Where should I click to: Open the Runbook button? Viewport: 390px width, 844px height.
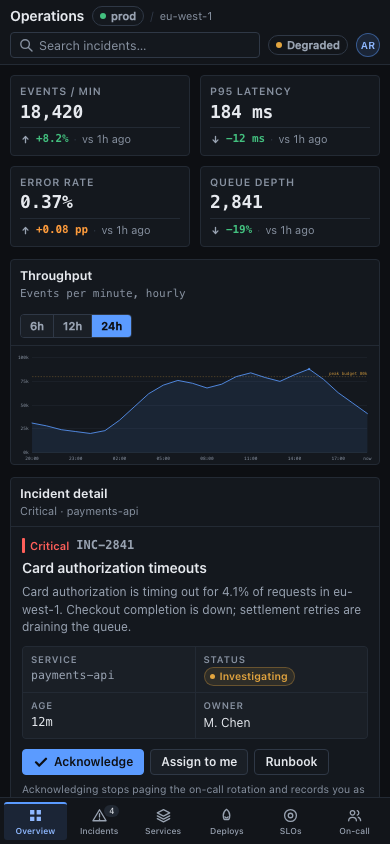click(x=291, y=762)
